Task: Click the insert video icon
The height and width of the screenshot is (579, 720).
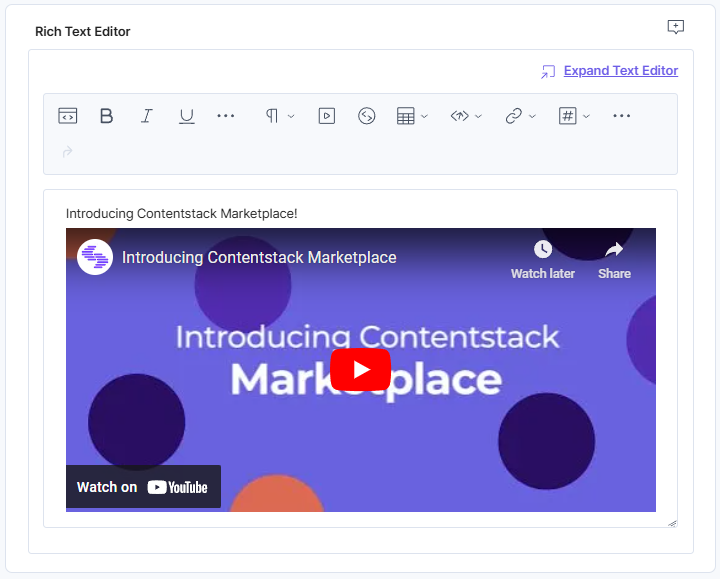Action: click(326, 116)
